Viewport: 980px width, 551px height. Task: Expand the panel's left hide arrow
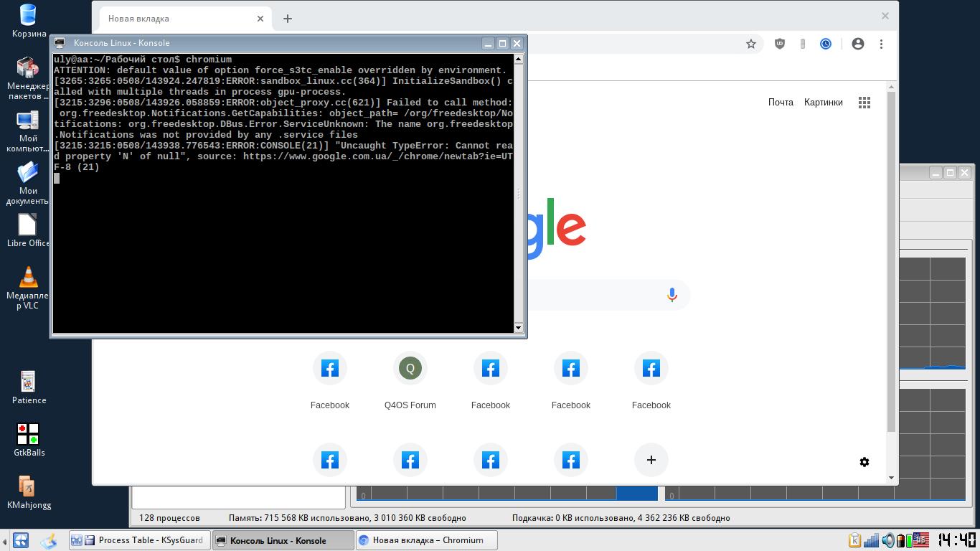pos(4,540)
